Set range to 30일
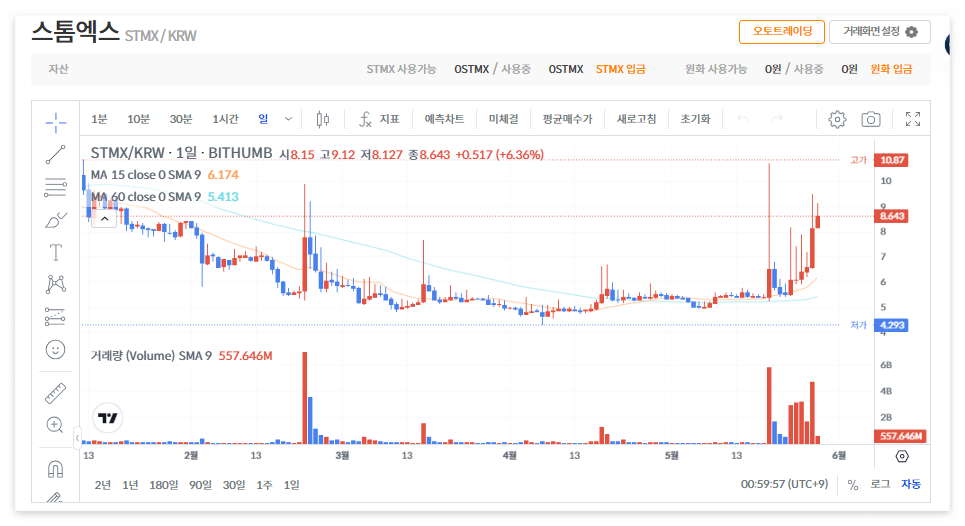 pos(234,485)
